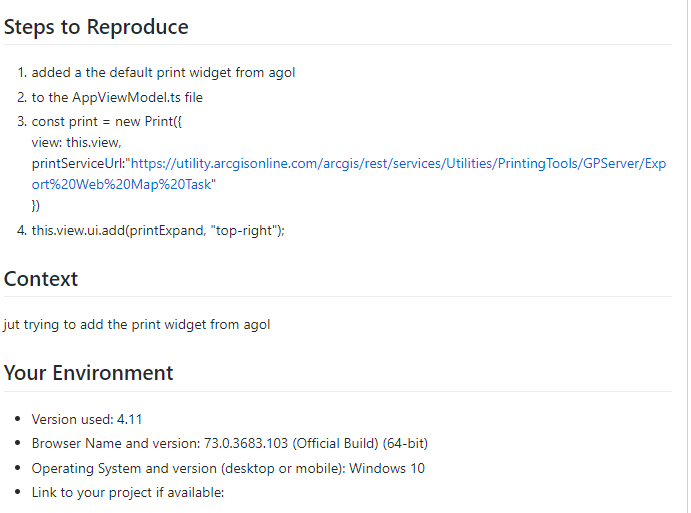Click "Link to your project if available" item
Image resolution: width=691 pixels, height=513 pixels.
128,492
